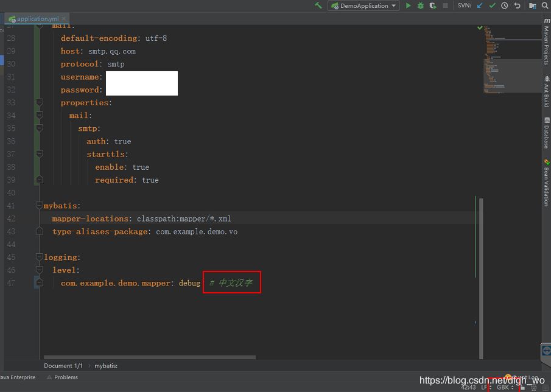Click the fold end marker on line 39
This screenshot has width=551, height=392.
click(40, 180)
